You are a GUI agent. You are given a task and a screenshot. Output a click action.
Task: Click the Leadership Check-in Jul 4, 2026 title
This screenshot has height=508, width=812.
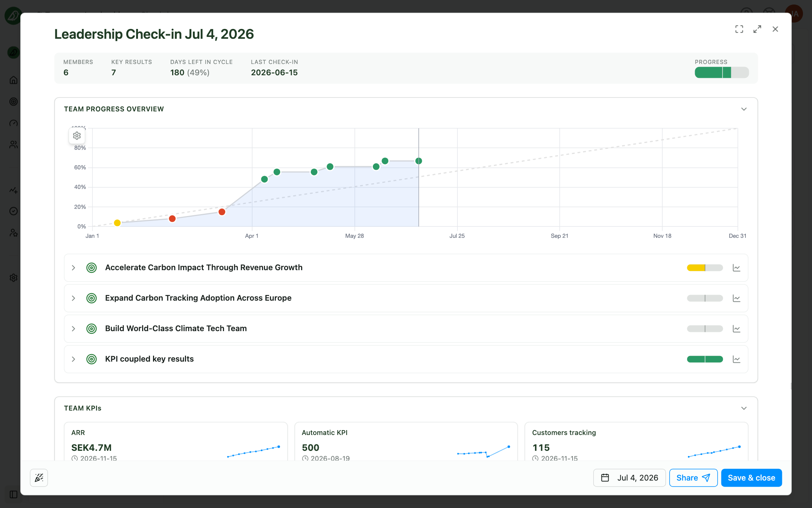tap(154, 34)
